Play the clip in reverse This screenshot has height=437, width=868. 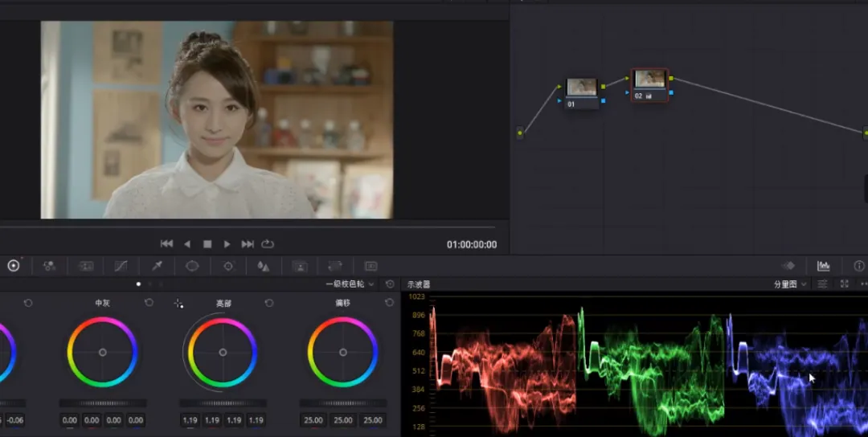(x=187, y=244)
